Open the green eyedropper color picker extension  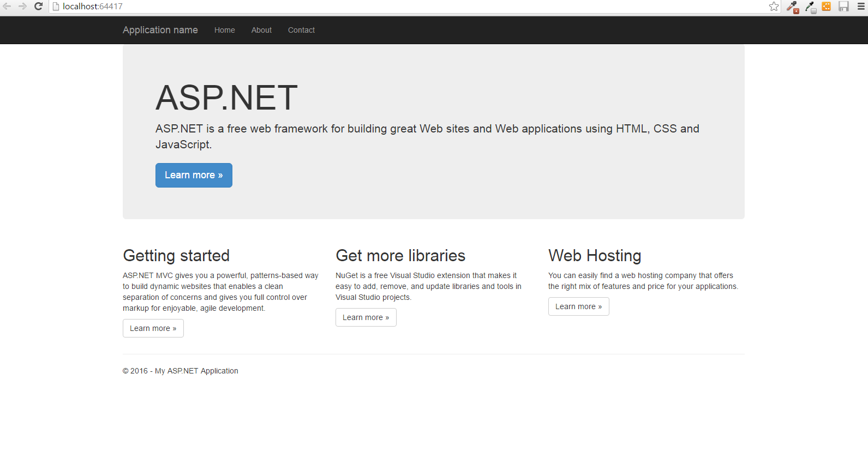(x=810, y=7)
